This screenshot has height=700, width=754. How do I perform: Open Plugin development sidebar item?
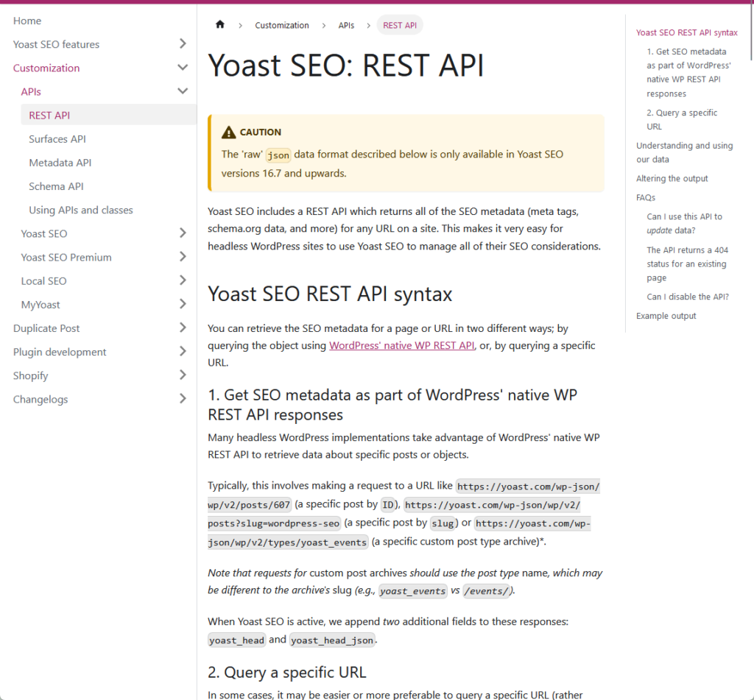click(x=60, y=352)
